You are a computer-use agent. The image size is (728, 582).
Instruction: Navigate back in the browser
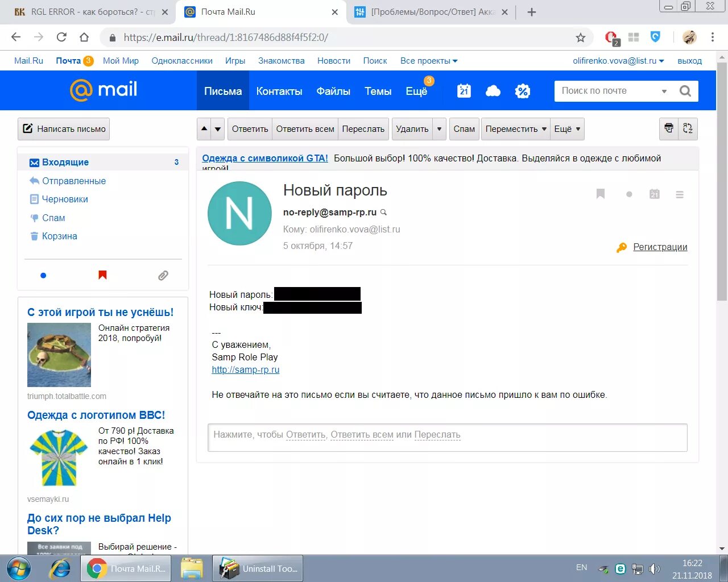(x=16, y=38)
